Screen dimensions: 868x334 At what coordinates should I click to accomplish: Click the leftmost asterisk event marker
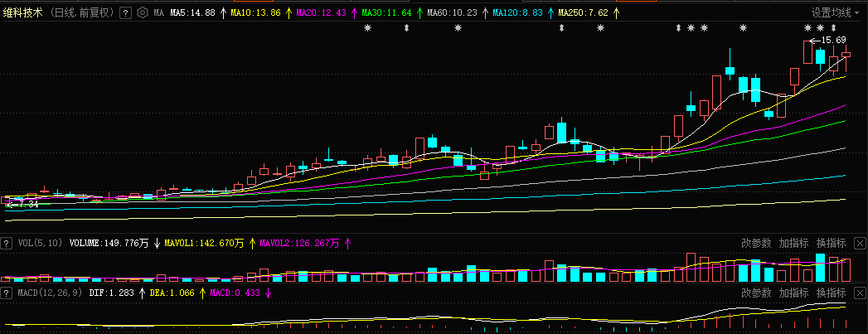[367, 27]
